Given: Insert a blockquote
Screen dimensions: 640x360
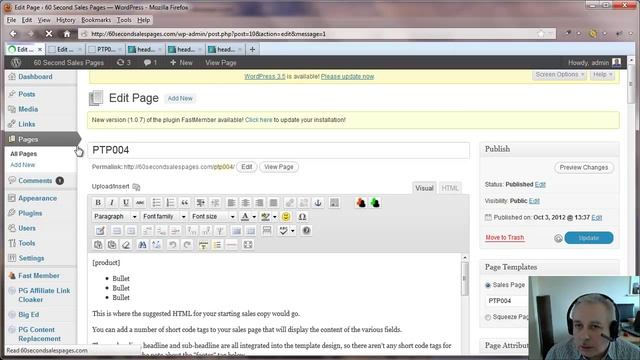Looking at the screenshot, I should pos(184,203).
